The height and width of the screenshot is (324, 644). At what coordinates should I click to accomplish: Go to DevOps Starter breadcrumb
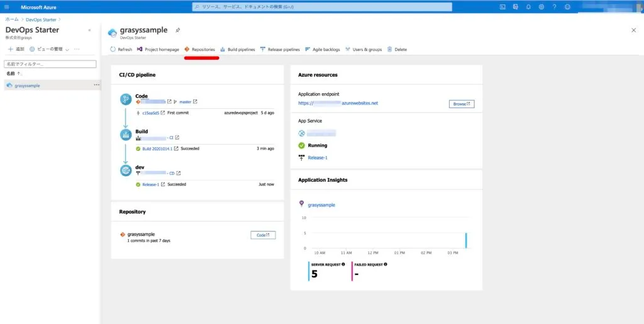[41, 20]
